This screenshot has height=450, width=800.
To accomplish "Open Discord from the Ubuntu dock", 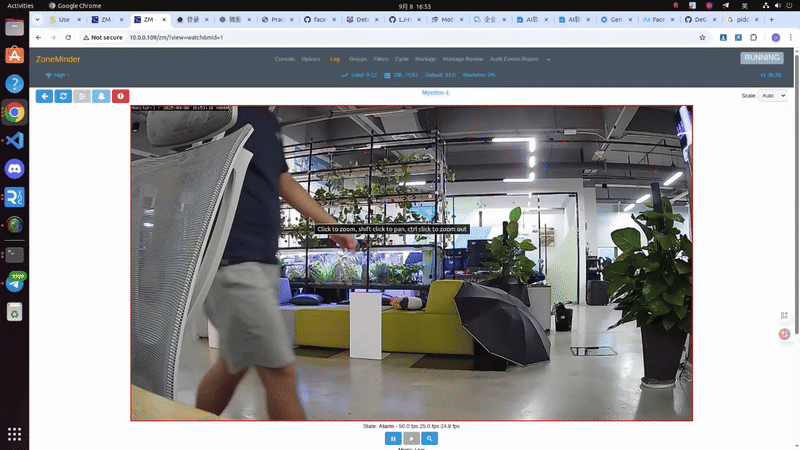I will (x=14, y=169).
